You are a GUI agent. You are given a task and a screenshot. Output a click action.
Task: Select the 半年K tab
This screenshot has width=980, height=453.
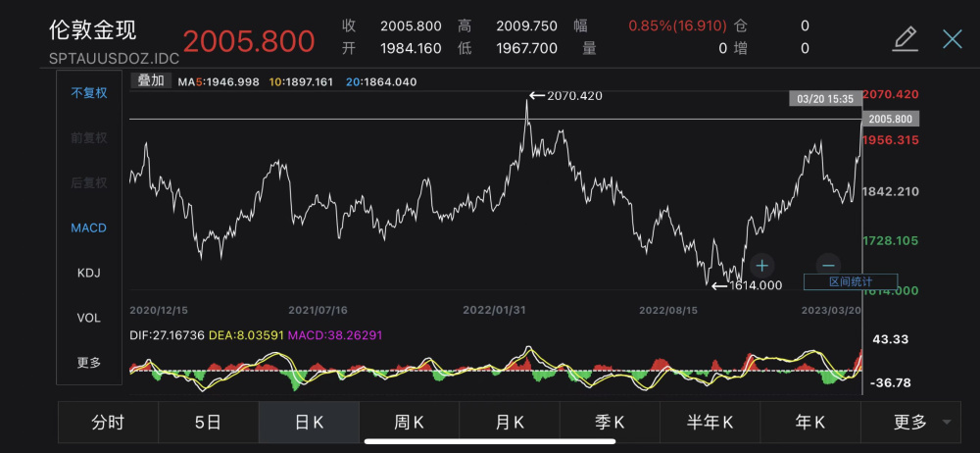pos(710,423)
